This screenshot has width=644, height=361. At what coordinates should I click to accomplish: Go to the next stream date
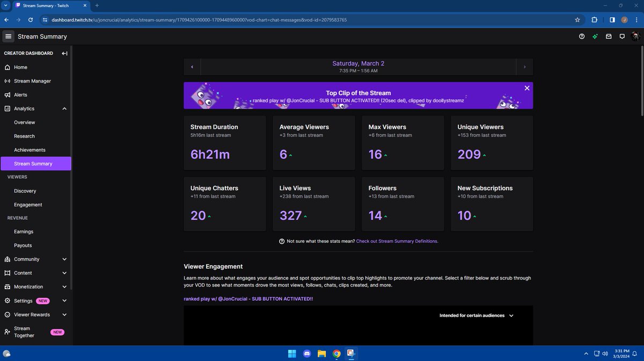pyautogui.click(x=524, y=67)
